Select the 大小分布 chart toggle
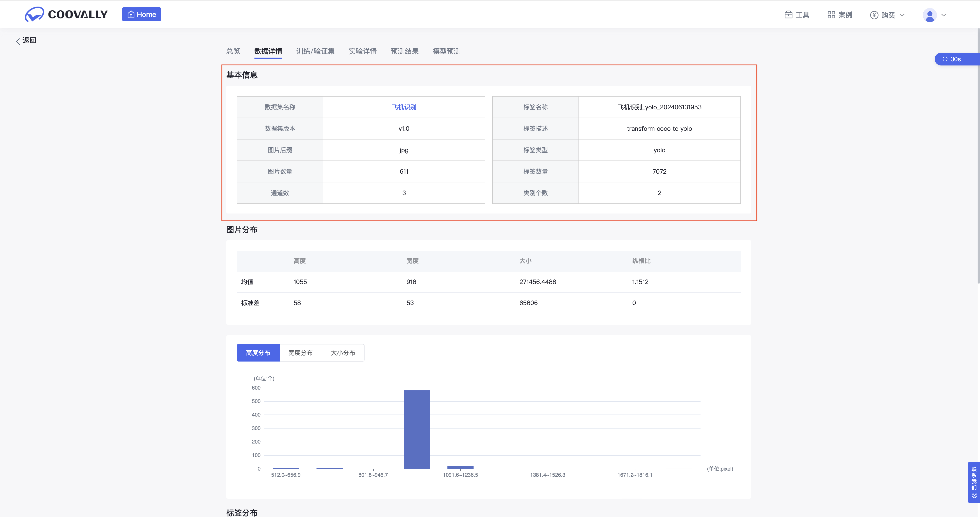 pyautogui.click(x=343, y=353)
